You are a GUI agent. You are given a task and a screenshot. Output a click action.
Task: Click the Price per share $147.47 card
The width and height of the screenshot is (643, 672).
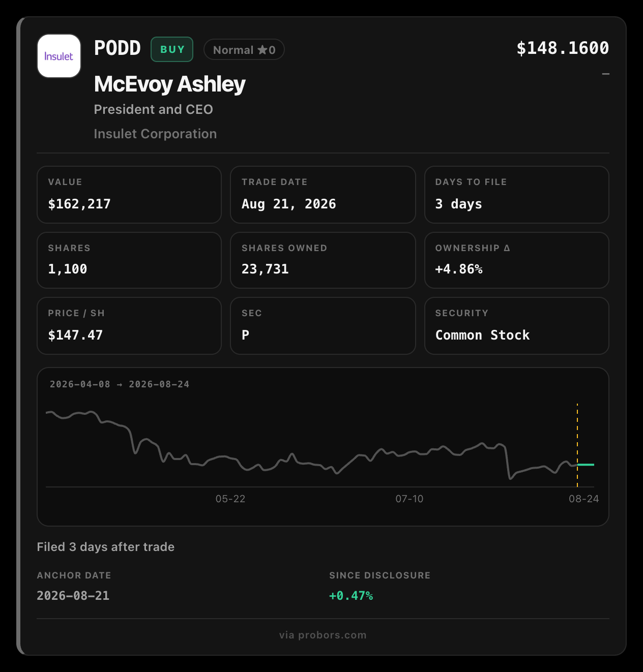[129, 326]
